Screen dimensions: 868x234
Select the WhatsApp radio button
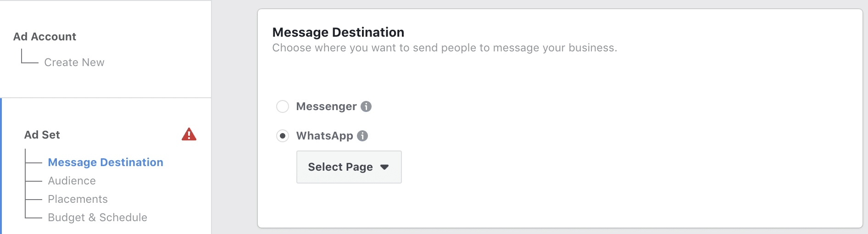[x=283, y=136]
